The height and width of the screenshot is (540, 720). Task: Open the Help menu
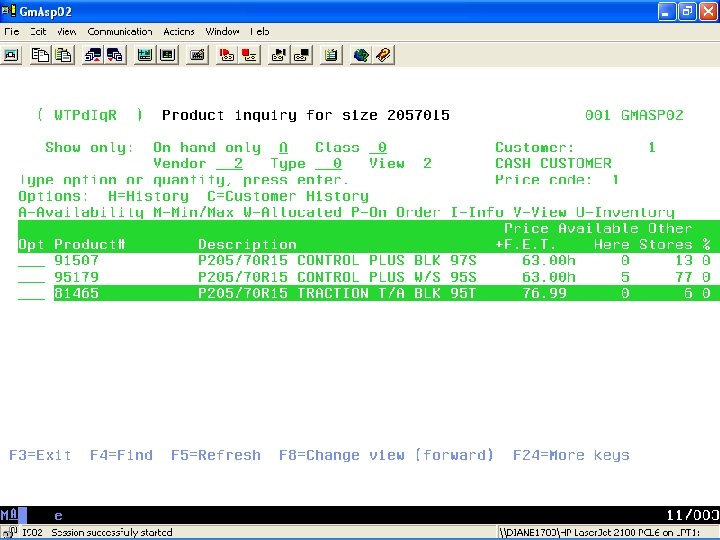(260, 32)
